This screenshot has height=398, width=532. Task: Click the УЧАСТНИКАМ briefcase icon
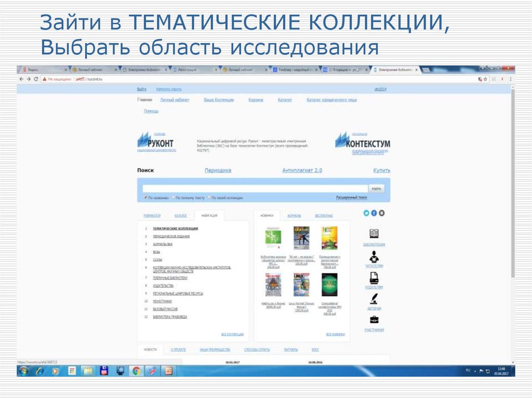[x=374, y=320]
